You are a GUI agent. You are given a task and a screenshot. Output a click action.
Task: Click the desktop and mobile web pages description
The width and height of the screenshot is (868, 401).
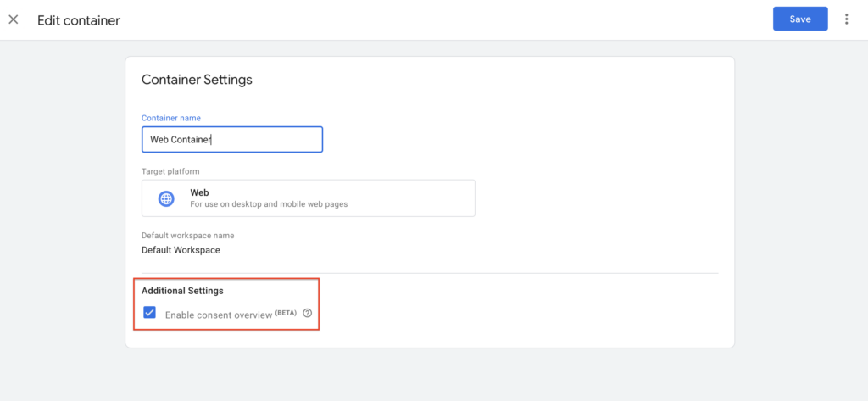pyautogui.click(x=268, y=204)
